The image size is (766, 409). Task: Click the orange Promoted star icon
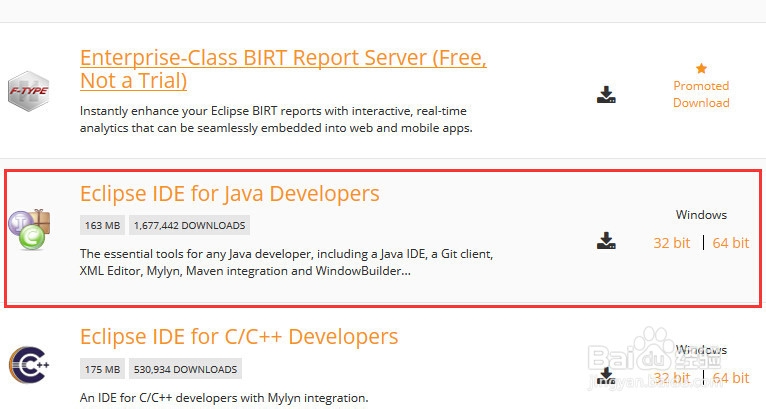701,68
